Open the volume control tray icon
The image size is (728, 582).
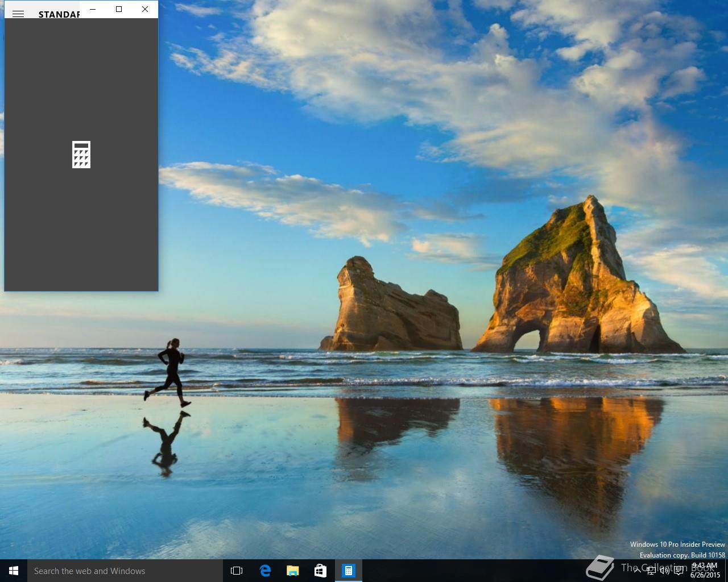click(665, 571)
